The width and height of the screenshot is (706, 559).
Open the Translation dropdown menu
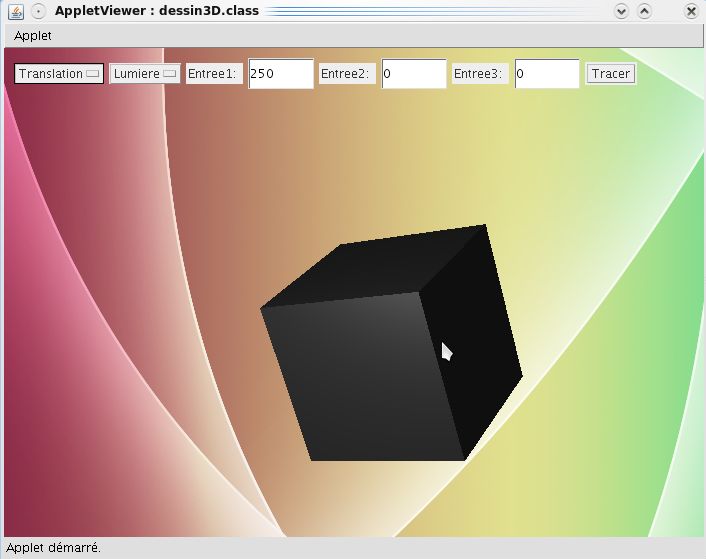click(x=59, y=73)
